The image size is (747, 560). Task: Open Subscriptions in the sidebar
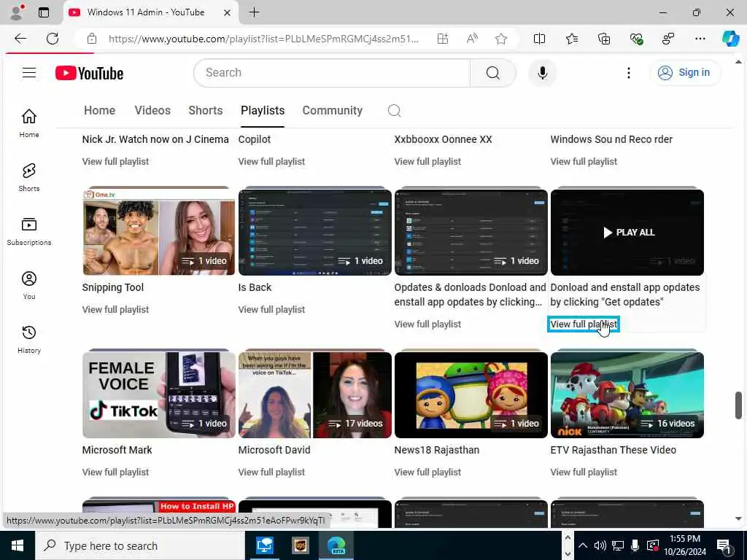pyautogui.click(x=29, y=231)
